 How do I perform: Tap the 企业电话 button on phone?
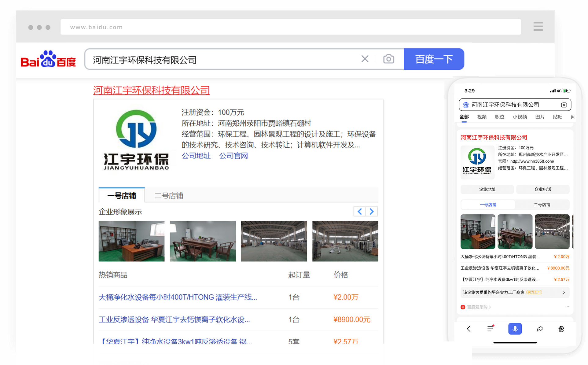(x=542, y=190)
